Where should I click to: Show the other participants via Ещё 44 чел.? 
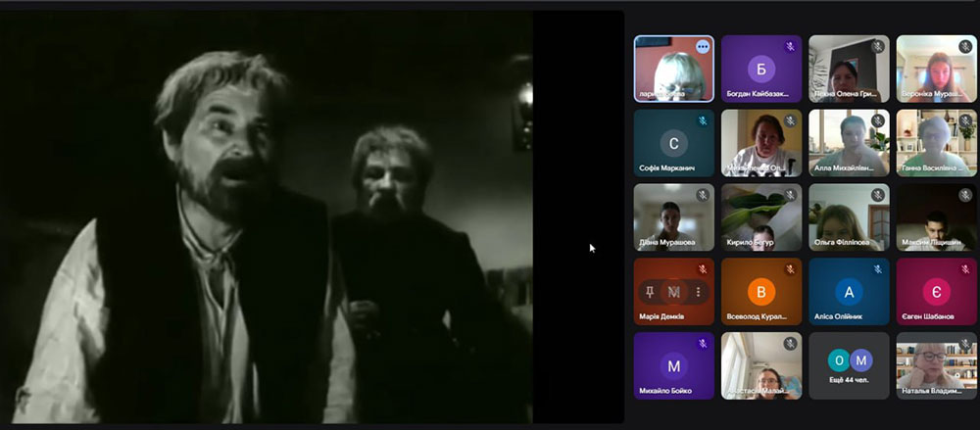(x=849, y=365)
